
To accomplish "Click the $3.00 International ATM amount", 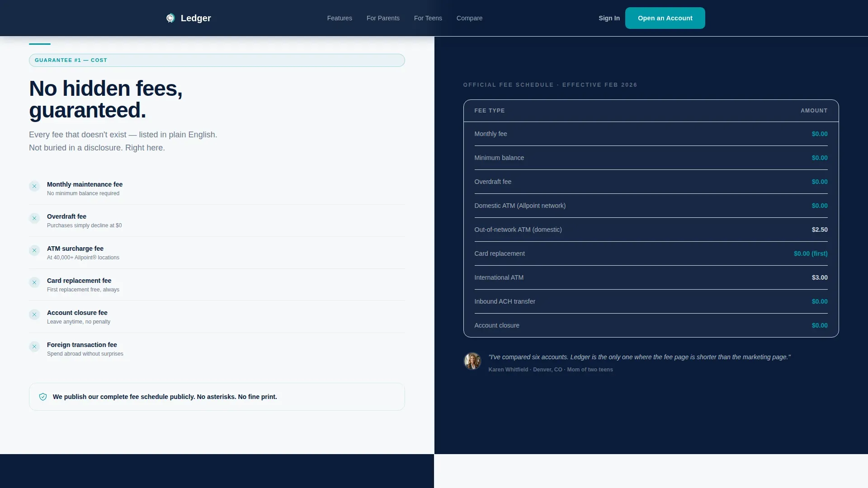I will 820,277.
